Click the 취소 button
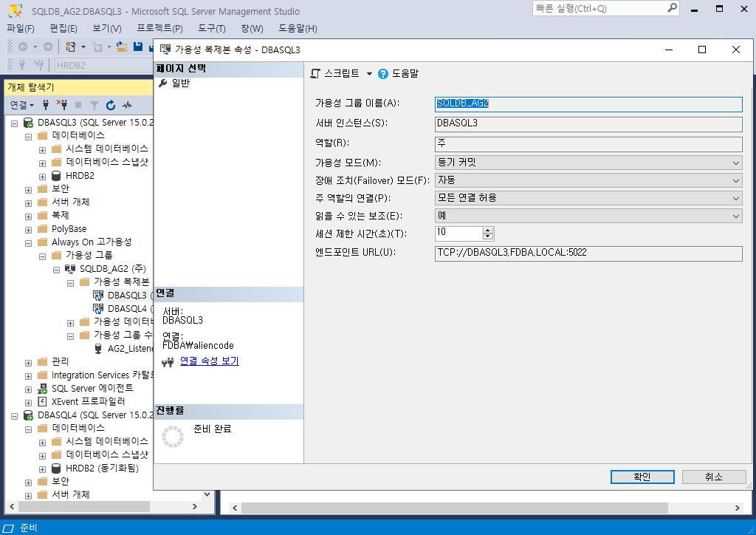 point(714,477)
